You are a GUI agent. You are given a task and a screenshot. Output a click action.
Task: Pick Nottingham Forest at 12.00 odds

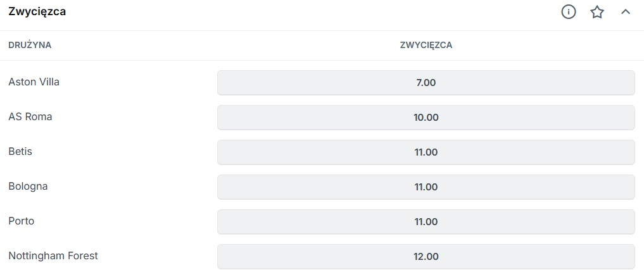426,256
